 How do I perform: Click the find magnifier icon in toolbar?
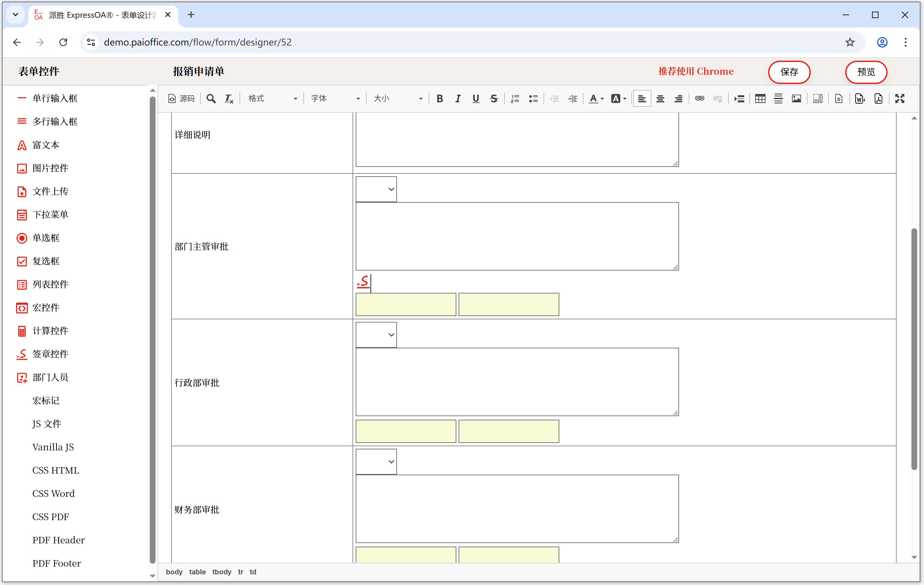211,99
